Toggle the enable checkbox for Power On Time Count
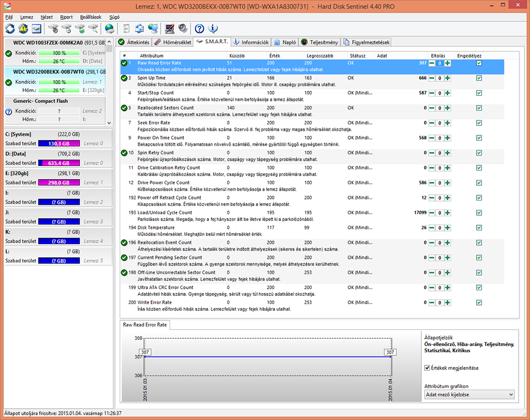The width and height of the screenshot is (530, 420). (x=479, y=138)
